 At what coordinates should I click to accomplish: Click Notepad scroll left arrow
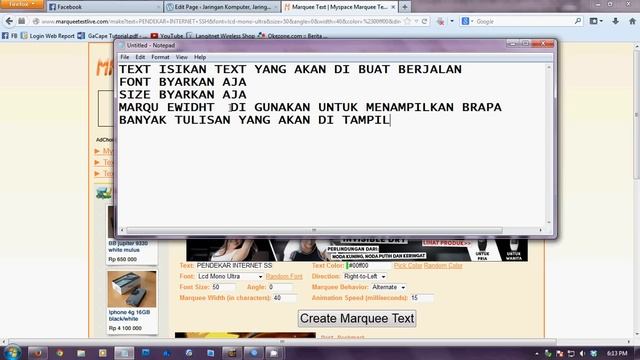pos(122,231)
